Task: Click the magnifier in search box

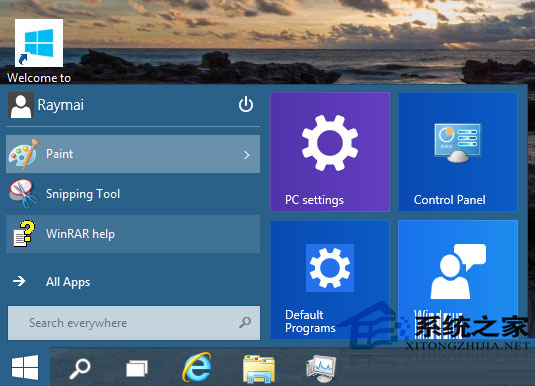Action: click(x=245, y=322)
